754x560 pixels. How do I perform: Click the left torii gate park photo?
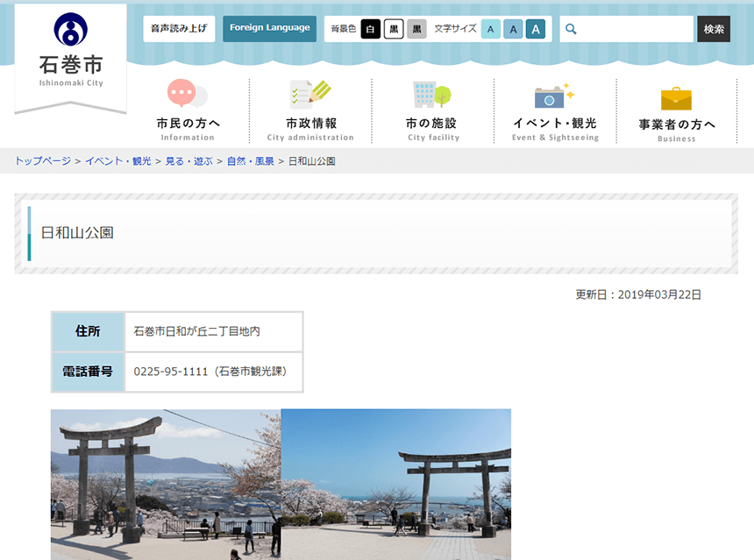166,484
